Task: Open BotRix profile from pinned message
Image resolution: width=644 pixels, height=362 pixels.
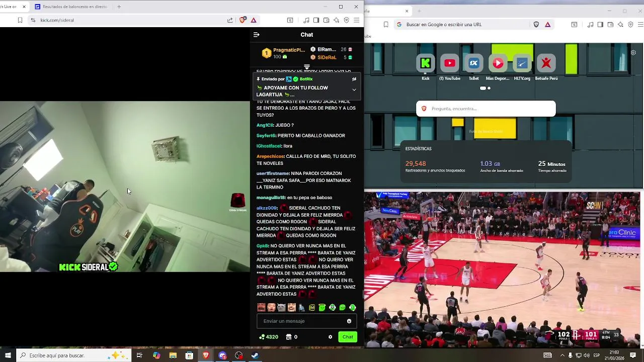Action: click(x=306, y=79)
